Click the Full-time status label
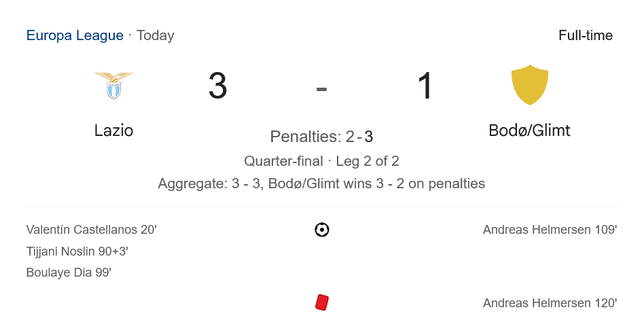Image resolution: width=644 pixels, height=331 pixels. [x=586, y=35]
